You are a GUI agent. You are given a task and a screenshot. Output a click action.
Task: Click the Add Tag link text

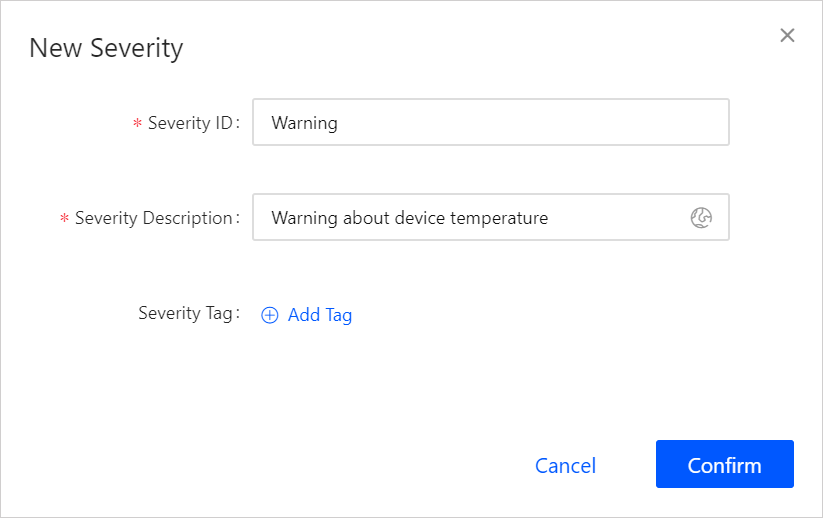(x=320, y=315)
